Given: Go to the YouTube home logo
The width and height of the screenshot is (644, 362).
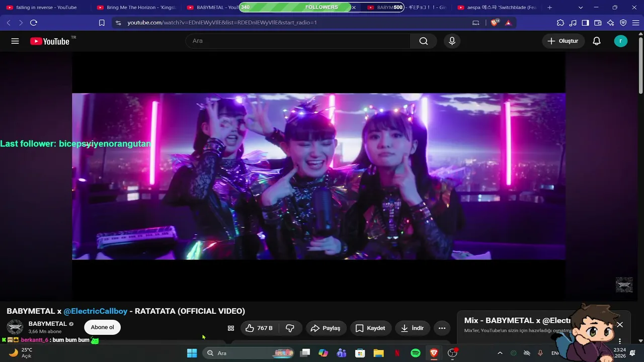Looking at the screenshot, I should [49, 41].
